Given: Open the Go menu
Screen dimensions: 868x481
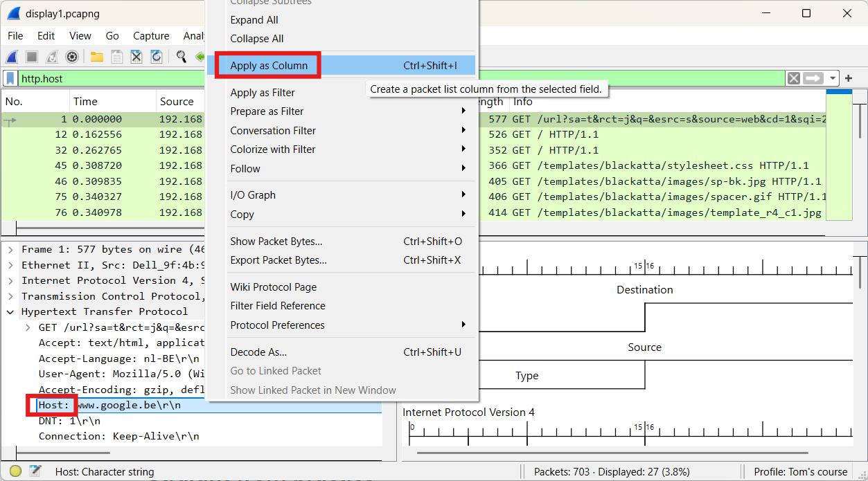Looking at the screenshot, I should pos(112,36).
